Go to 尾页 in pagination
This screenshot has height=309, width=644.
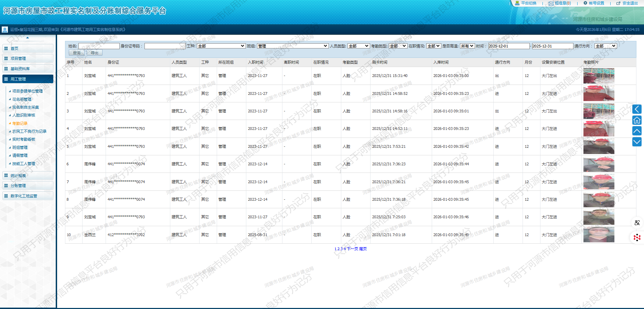[363, 249]
